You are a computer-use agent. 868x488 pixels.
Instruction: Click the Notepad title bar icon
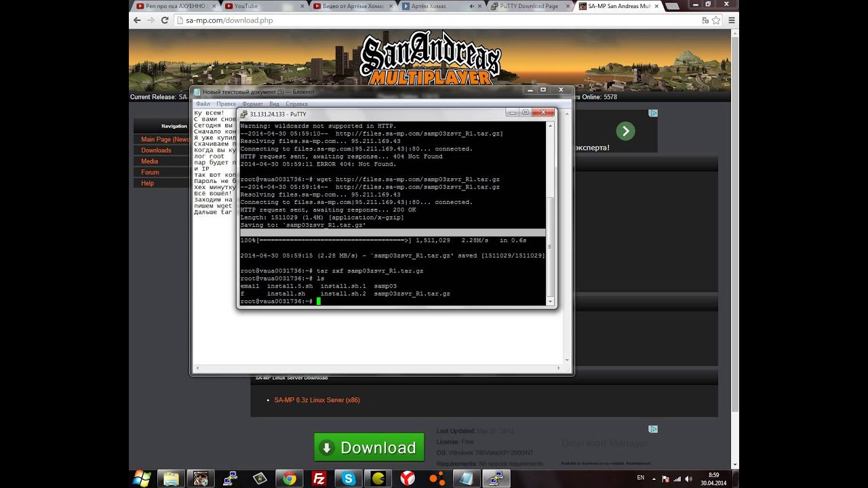pos(197,91)
